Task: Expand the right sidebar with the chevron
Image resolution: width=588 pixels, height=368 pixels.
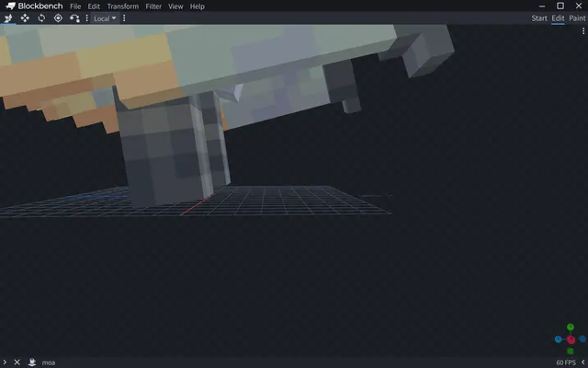Action: [583, 362]
